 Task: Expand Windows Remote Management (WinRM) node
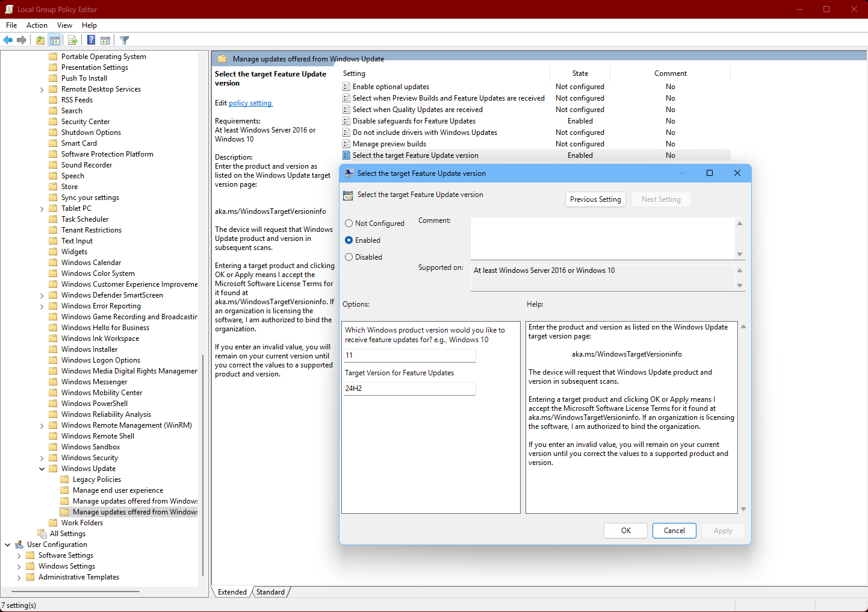click(x=42, y=426)
